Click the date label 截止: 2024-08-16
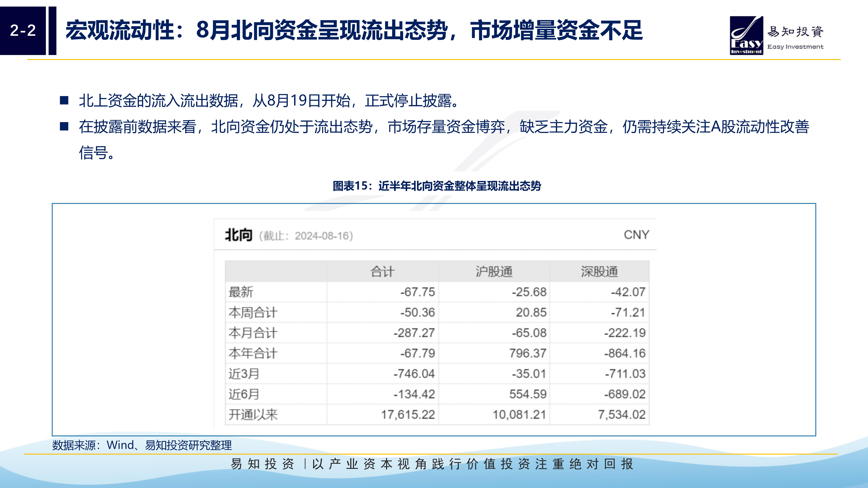 click(x=306, y=236)
